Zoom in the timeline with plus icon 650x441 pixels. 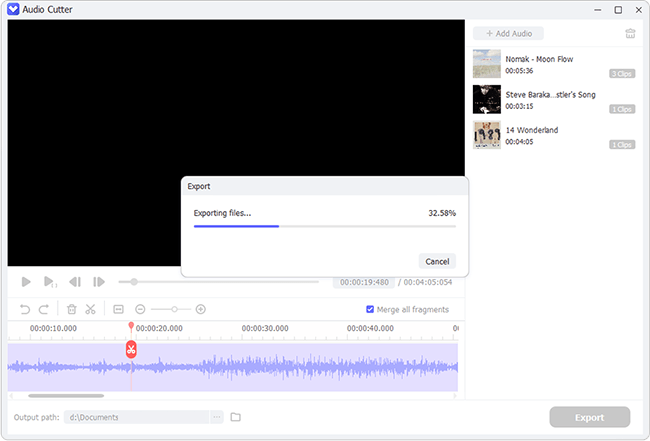[x=201, y=309]
